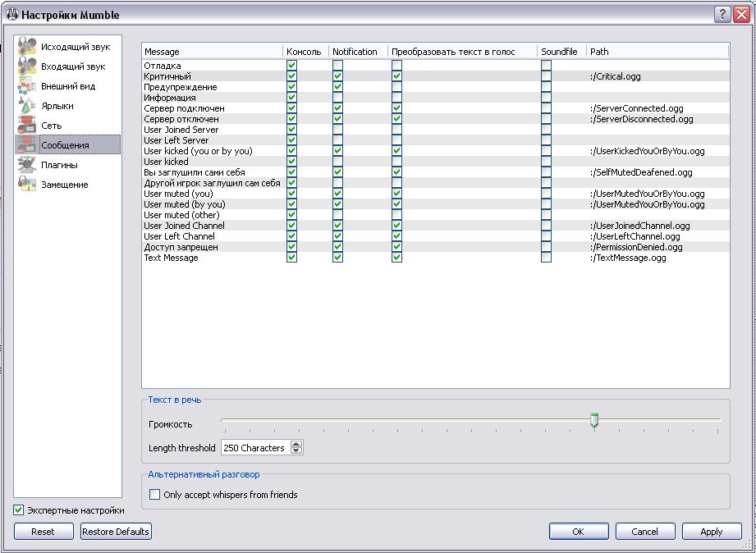Click the Замещение sidebar icon
Viewport: 756px width, 553px height.
coord(27,185)
